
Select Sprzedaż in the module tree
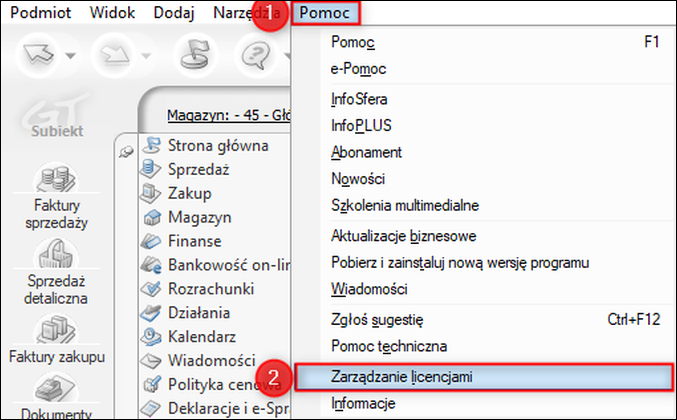coord(199,169)
